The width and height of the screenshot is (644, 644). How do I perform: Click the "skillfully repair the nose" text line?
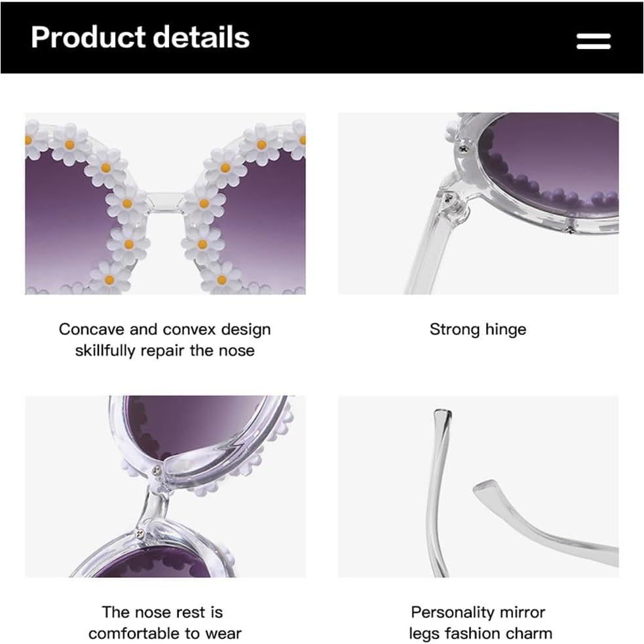pyautogui.click(x=164, y=350)
